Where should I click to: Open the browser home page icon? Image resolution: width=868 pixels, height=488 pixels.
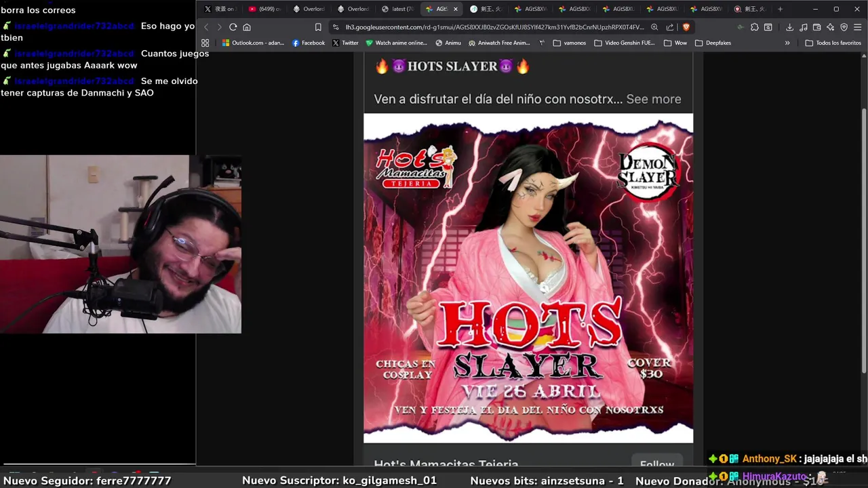tap(247, 27)
